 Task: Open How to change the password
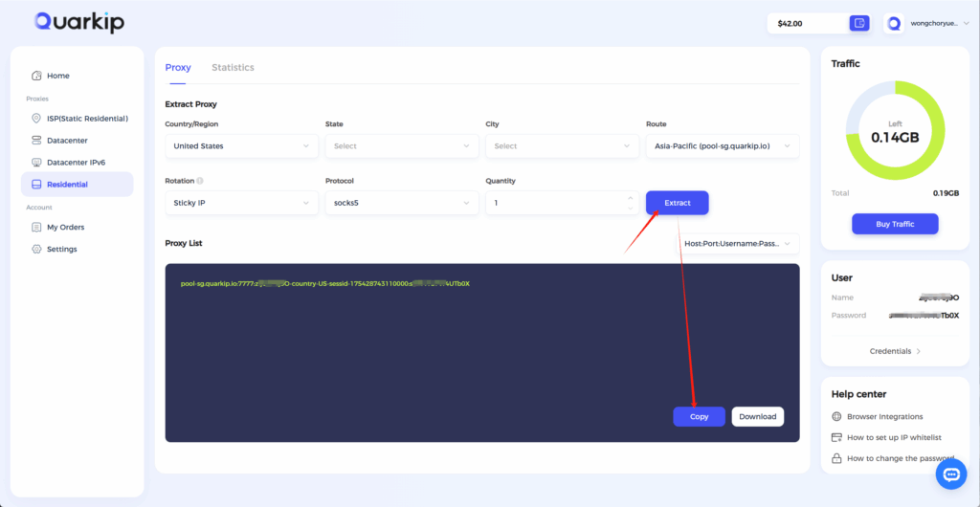[x=901, y=459]
